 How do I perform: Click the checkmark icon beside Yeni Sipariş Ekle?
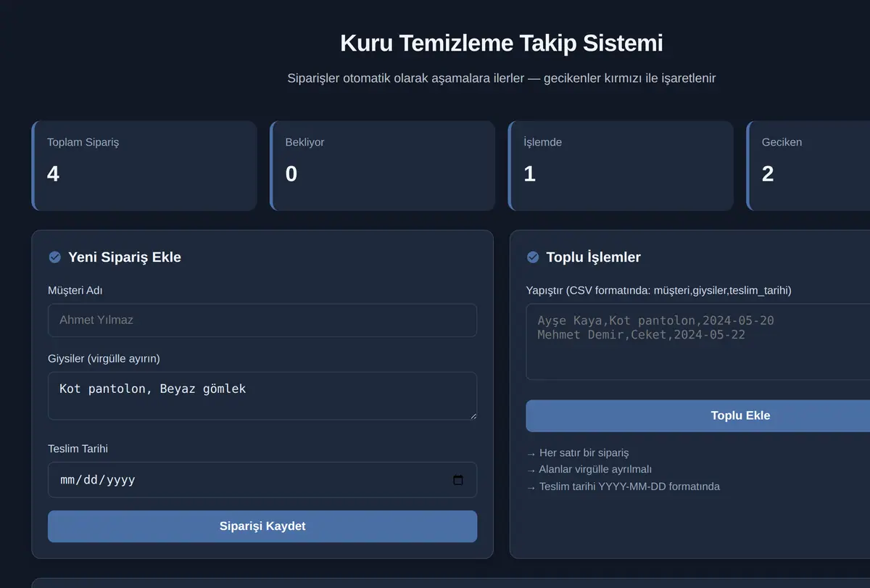click(x=54, y=257)
